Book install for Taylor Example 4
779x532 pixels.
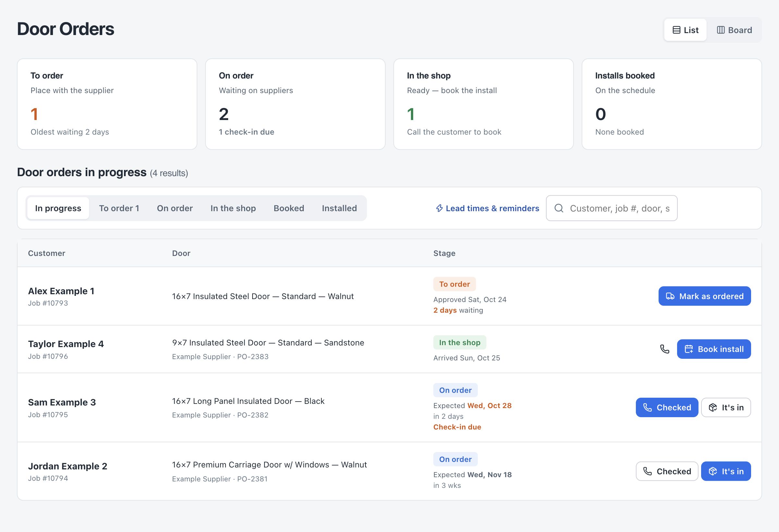pos(714,349)
